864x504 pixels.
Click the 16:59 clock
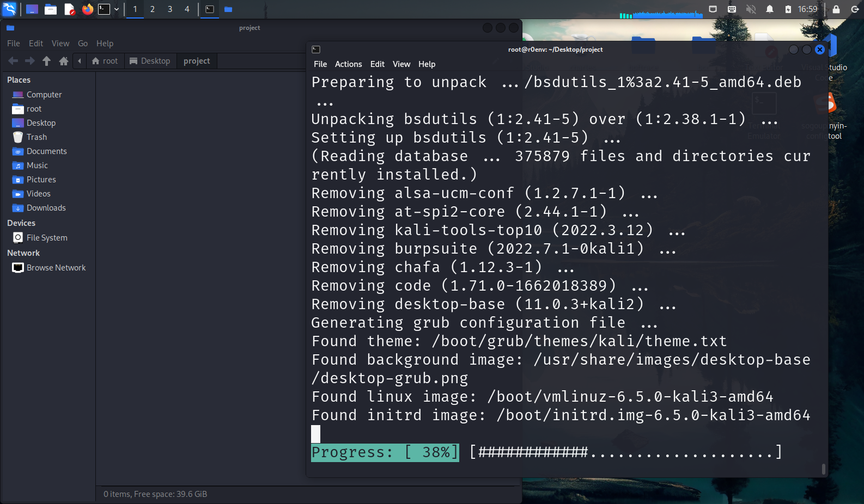click(807, 9)
